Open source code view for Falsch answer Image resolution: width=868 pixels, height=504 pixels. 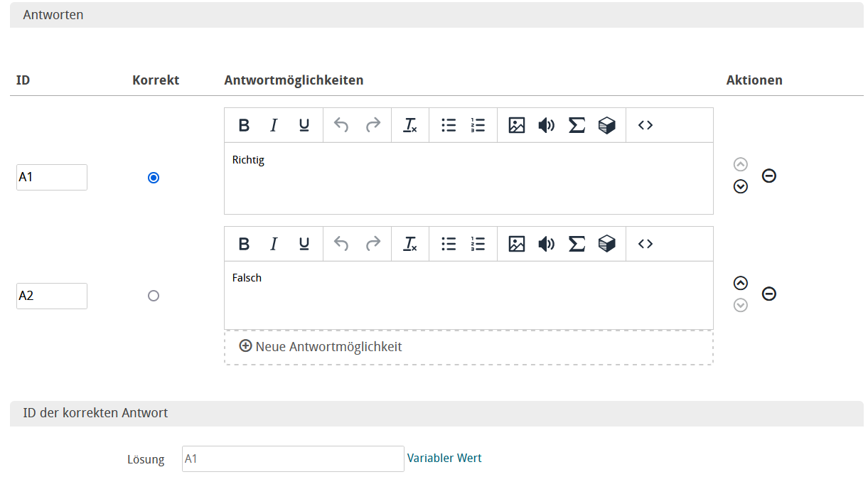point(645,245)
